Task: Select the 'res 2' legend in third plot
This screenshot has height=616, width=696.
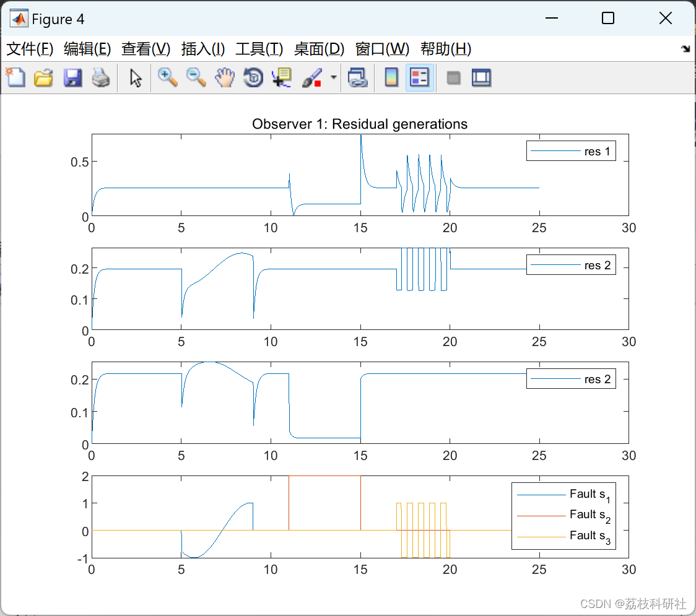Action: (x=571, y=379)
